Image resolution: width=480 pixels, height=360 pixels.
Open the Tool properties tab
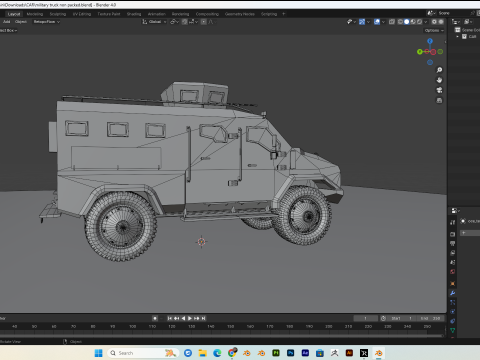[x=453, y=222]
